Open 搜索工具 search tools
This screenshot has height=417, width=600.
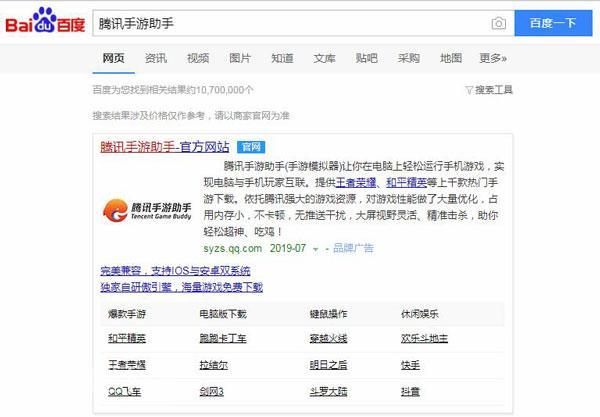click(494, 90)
